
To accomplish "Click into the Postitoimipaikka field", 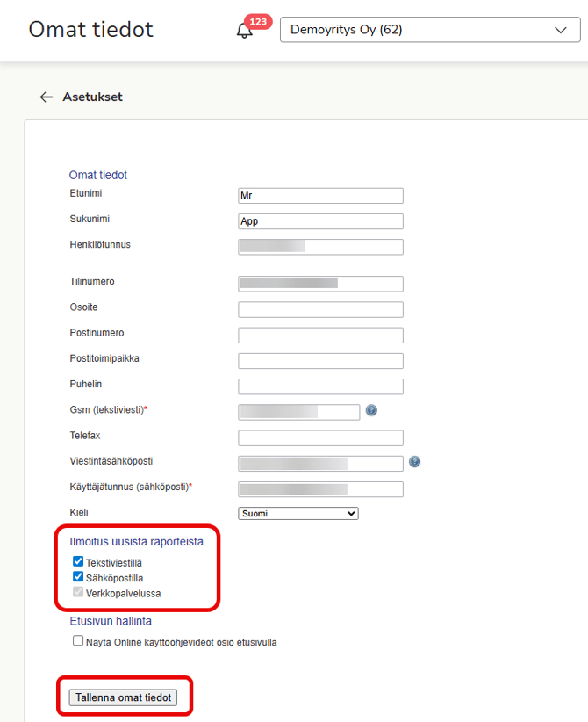I will point(320,361).
